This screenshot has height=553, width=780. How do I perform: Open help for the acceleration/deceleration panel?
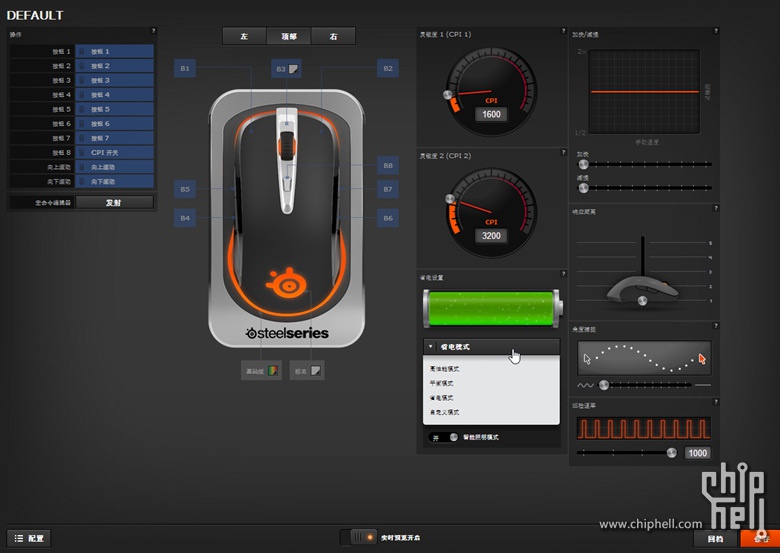pos(716,31)
